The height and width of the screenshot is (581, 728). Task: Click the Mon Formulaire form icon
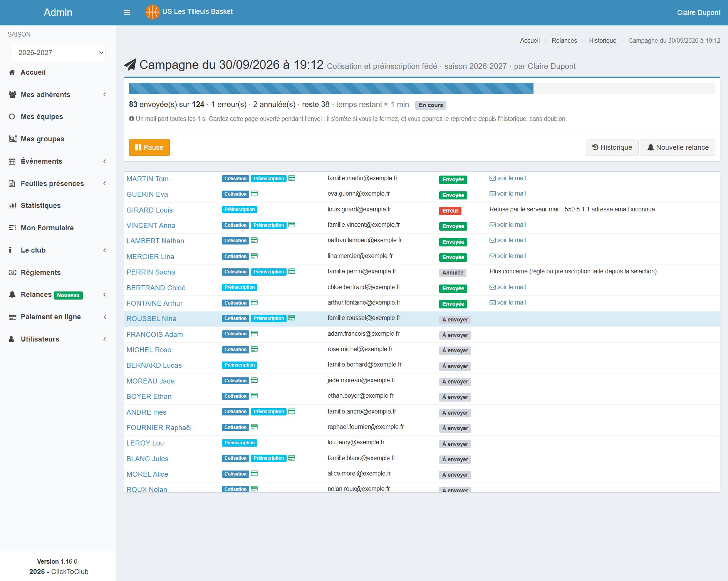(x=12, y=228)
